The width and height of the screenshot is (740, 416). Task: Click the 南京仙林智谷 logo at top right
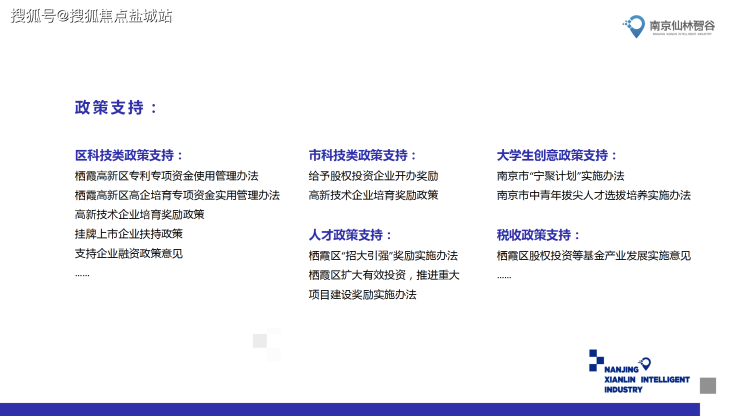click(669, 26)
